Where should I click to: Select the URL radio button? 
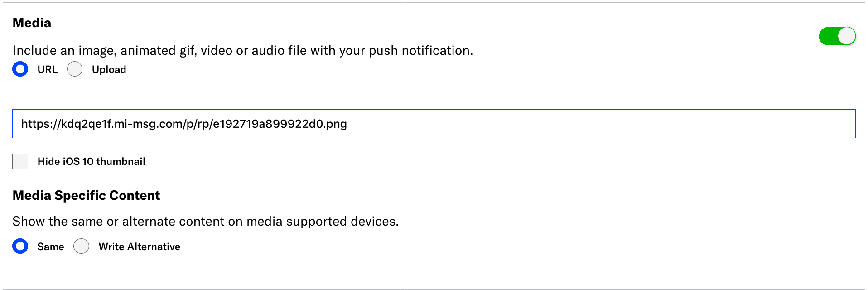[20, 69]
